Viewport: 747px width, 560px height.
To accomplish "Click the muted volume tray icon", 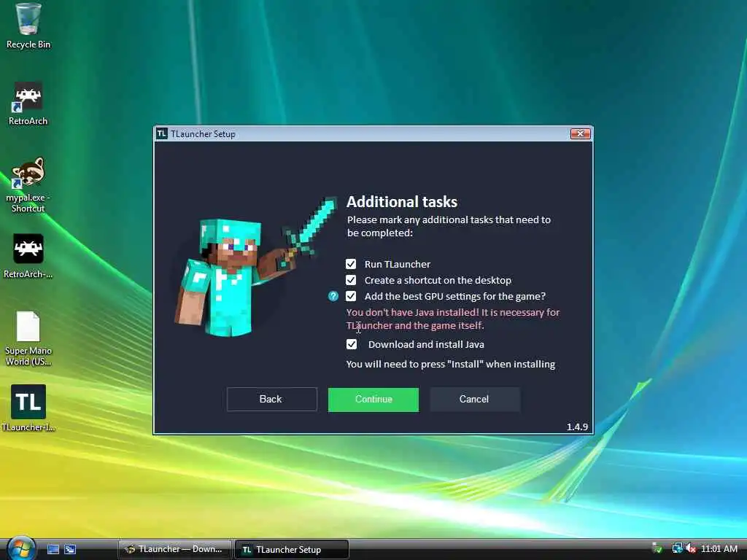I will 691,548.
